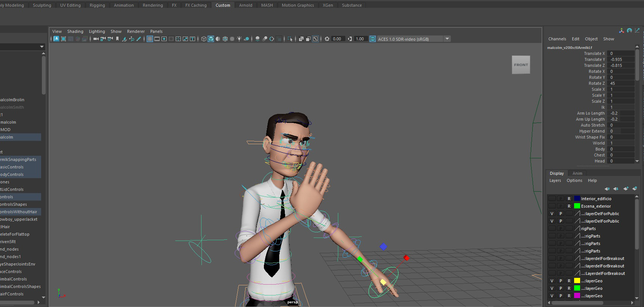Viewport: 644px width, 307px height.
Task: Switch to the Animation shelf tab
Action: [124, 5]
